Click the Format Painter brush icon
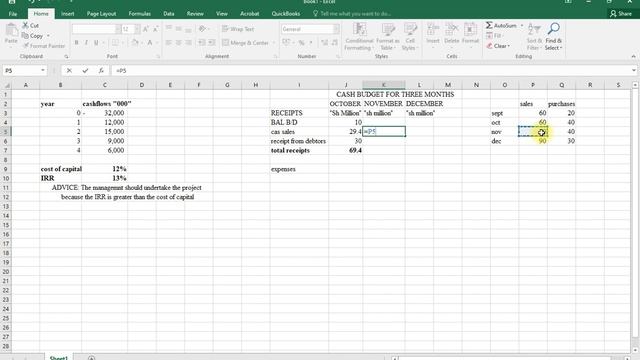The height and width of the screenshot is (360, 640). (26, 46)
